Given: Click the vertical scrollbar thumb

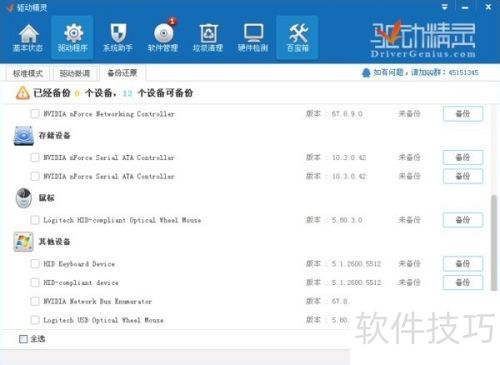Looking at the screenshot, I should tap(494, 243).
